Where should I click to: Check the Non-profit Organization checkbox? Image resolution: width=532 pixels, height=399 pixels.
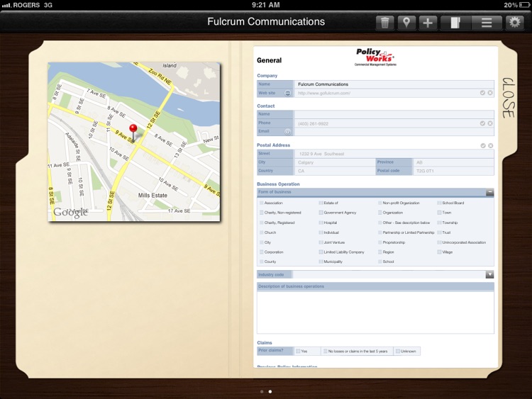379,203
